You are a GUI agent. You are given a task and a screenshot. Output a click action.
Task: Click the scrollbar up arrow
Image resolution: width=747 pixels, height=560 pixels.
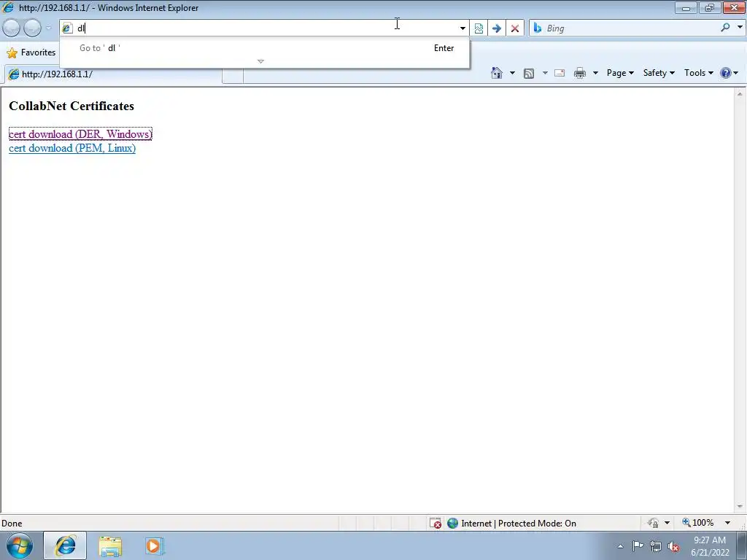tap(740, 94)
